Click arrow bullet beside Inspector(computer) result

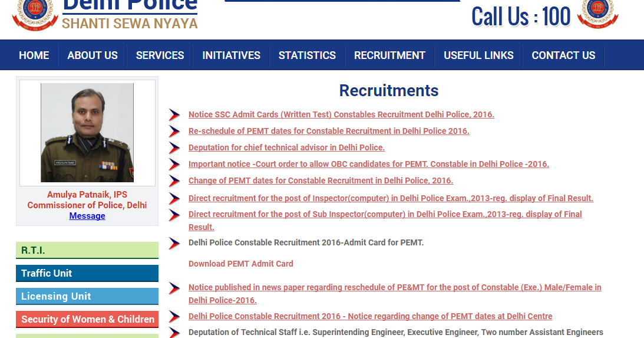(x=174, y=198)
